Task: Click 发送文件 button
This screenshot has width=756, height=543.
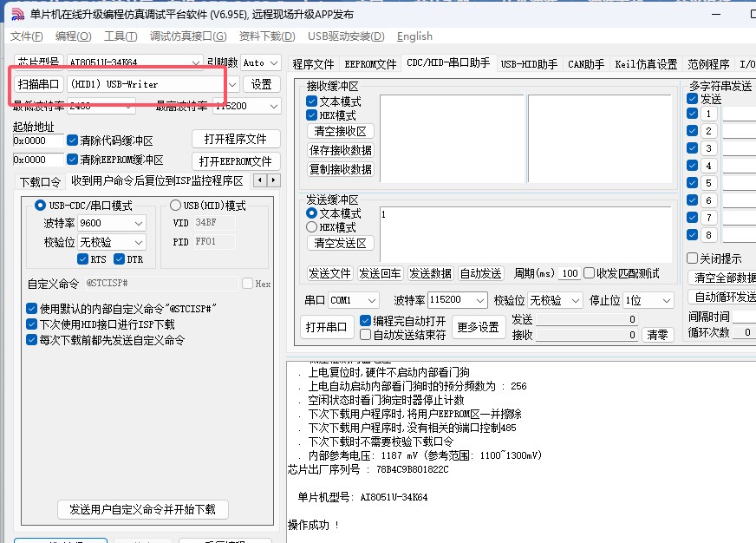Action: (x=329, y=273)
